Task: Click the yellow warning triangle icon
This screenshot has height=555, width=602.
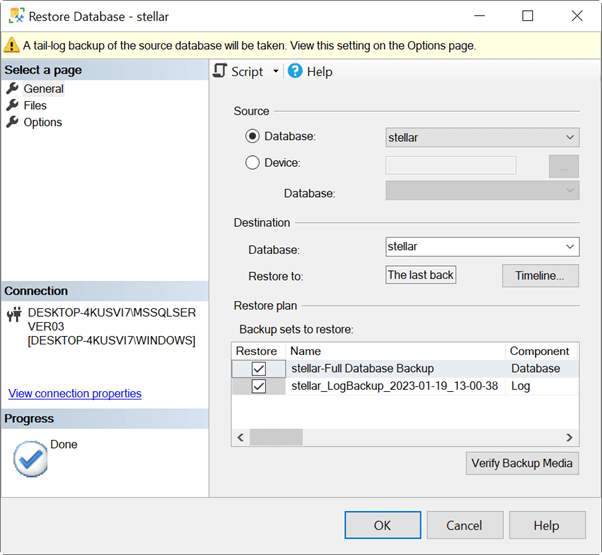Action: [12, 45]
